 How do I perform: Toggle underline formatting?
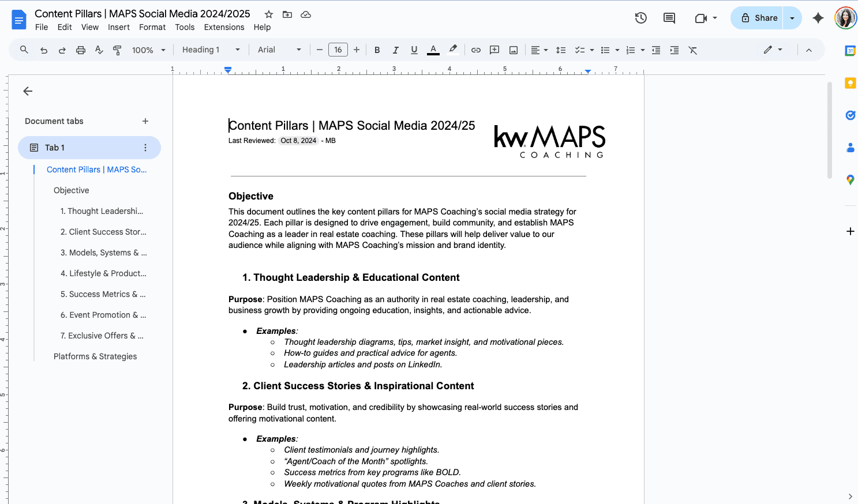[x=414, y=50]
